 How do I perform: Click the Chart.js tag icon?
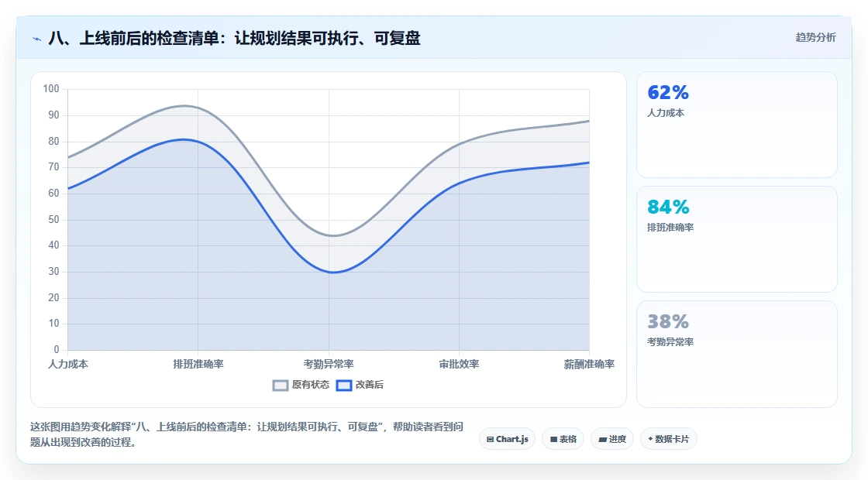pyautogui.click(x=490, y=439)
